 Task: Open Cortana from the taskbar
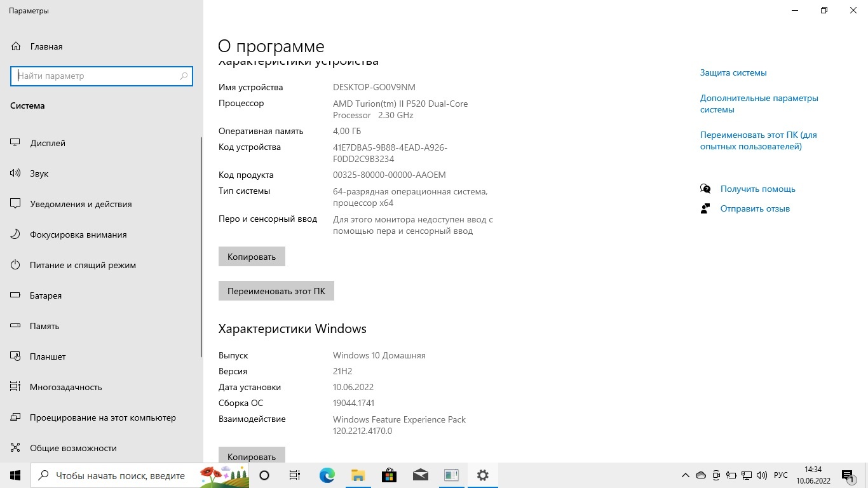click(264, 475)
